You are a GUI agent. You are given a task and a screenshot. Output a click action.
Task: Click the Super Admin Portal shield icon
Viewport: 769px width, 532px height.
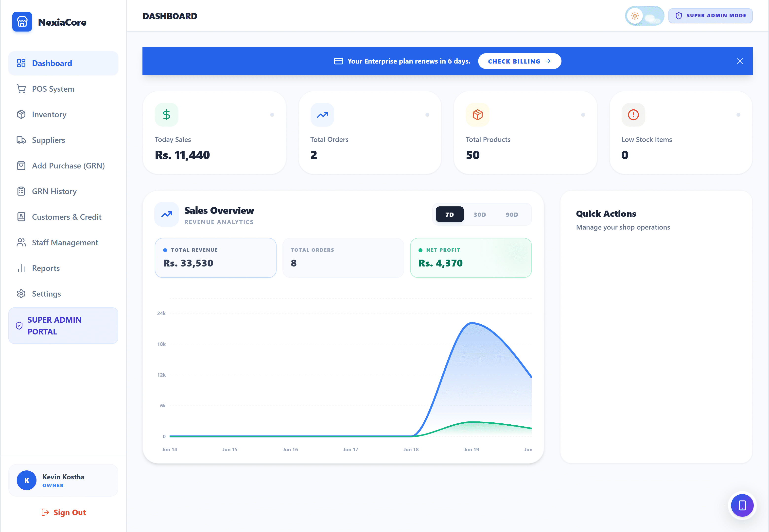click(19, 326)
